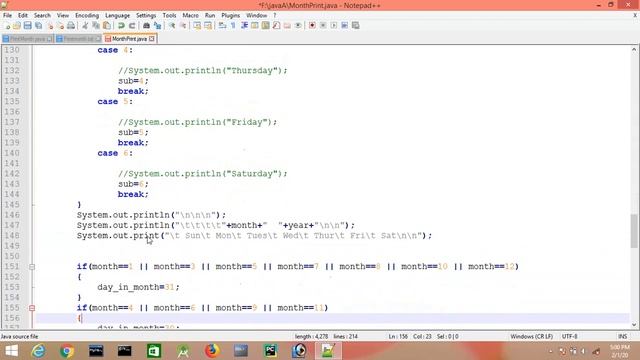Open the Encoding menu
This screenshot has height=360, width=640.
tap(87, 16)
